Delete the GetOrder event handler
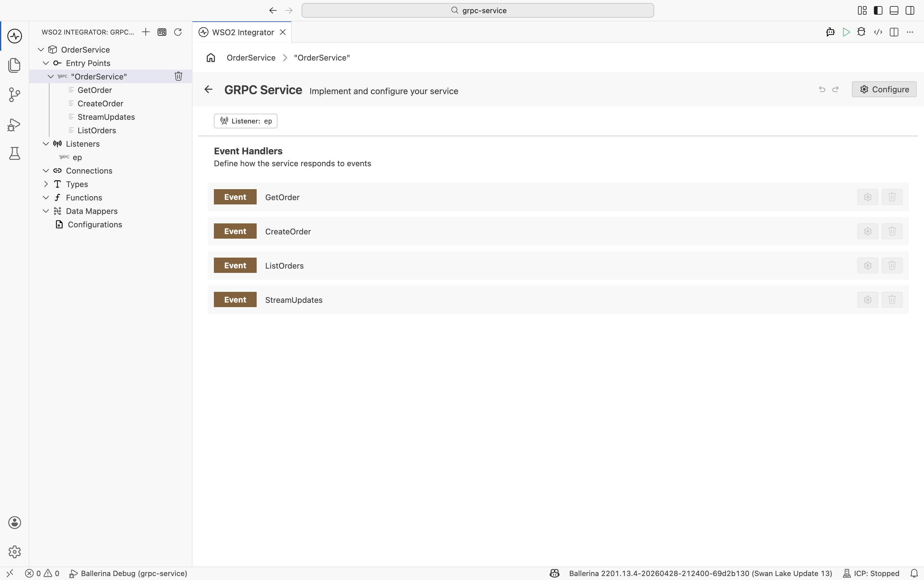Viewport: 924px width, 580px height. click(892, 197)
